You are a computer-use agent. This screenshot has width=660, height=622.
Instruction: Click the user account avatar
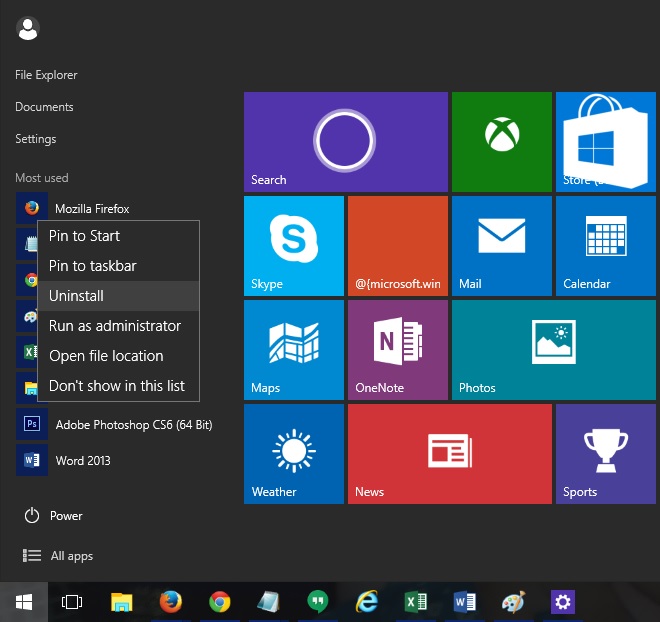pos(28,29)
